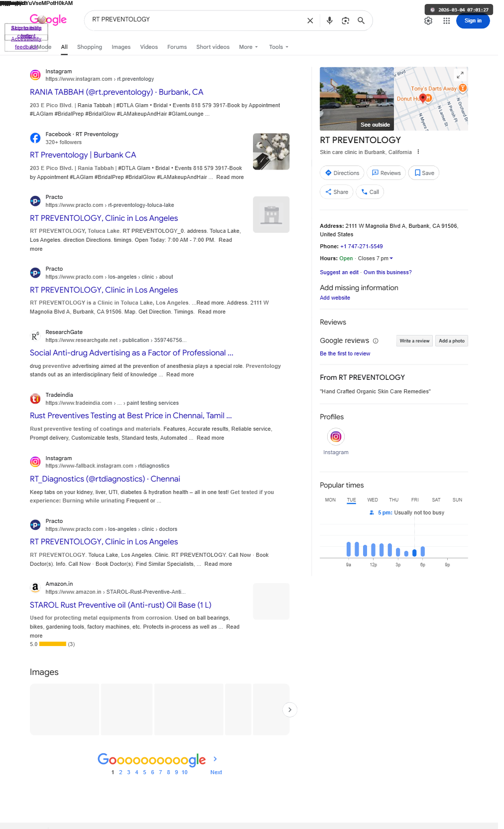Open more options dots beside Skin care clinic

coord(418,152)
